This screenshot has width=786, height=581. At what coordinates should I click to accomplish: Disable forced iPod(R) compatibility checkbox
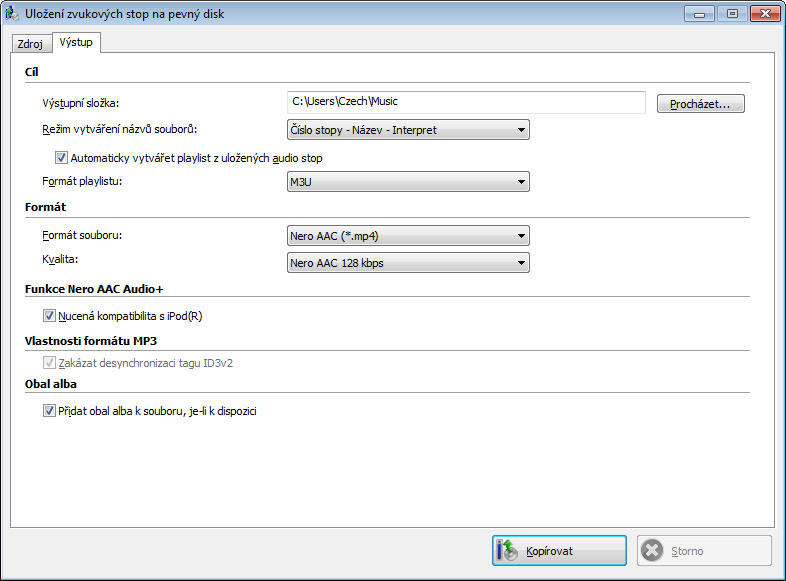49,316
